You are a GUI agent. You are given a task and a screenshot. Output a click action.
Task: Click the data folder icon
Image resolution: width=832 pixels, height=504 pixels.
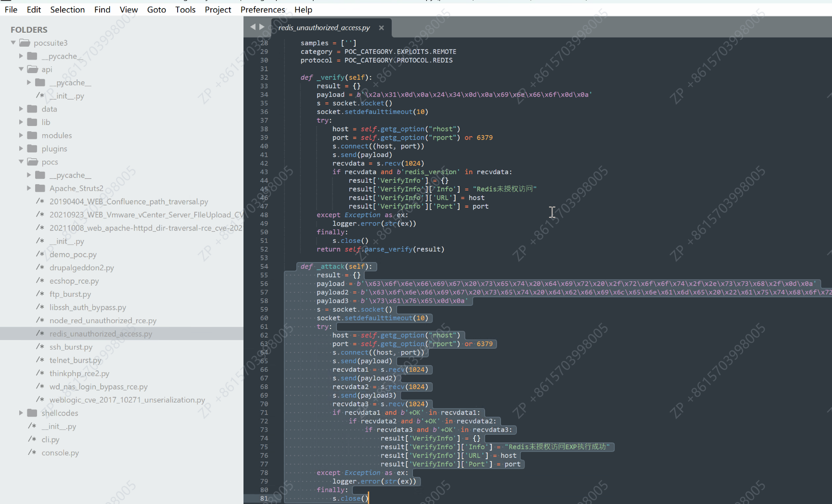coord(32,109)
